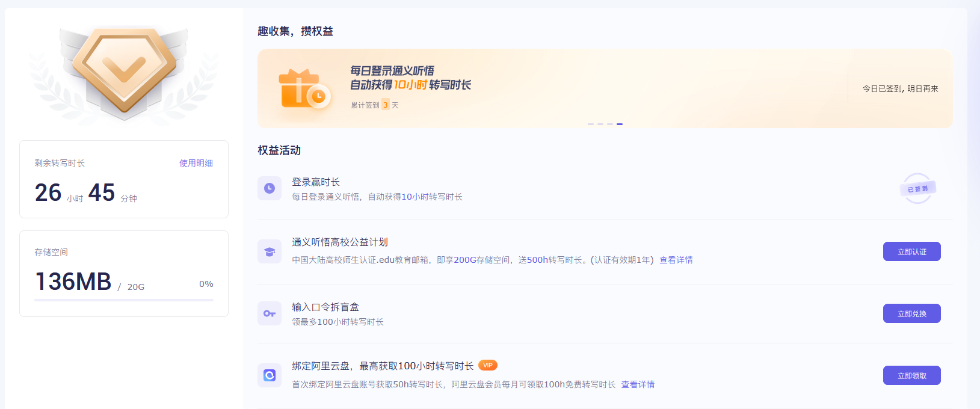Image resolution: width=980 pixels, height=409 pixels.
Task: Open the 使用明细 link
Action: (196, 163)
